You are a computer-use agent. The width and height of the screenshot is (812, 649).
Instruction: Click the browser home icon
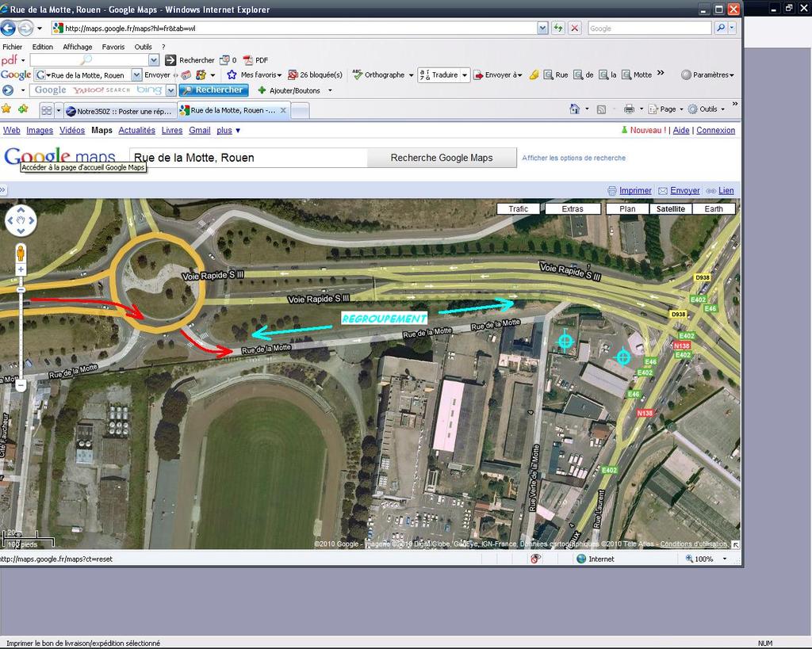tap(574, 109)
